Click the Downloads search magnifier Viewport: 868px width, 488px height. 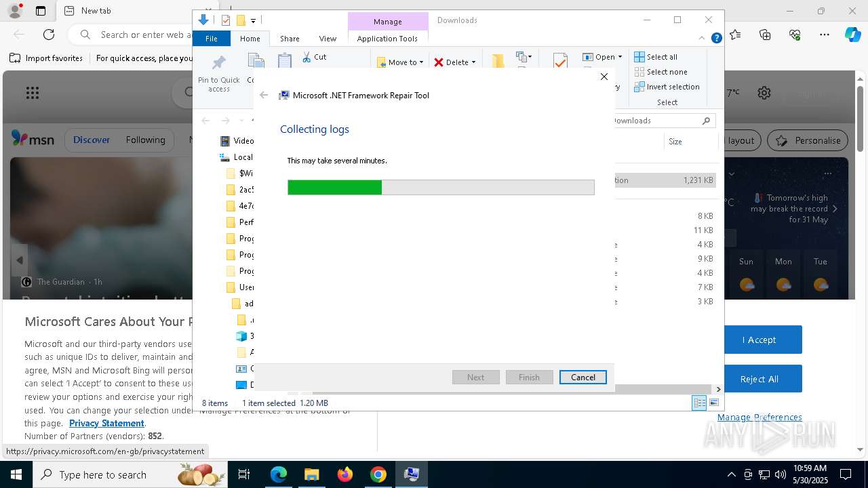(706, 121)
